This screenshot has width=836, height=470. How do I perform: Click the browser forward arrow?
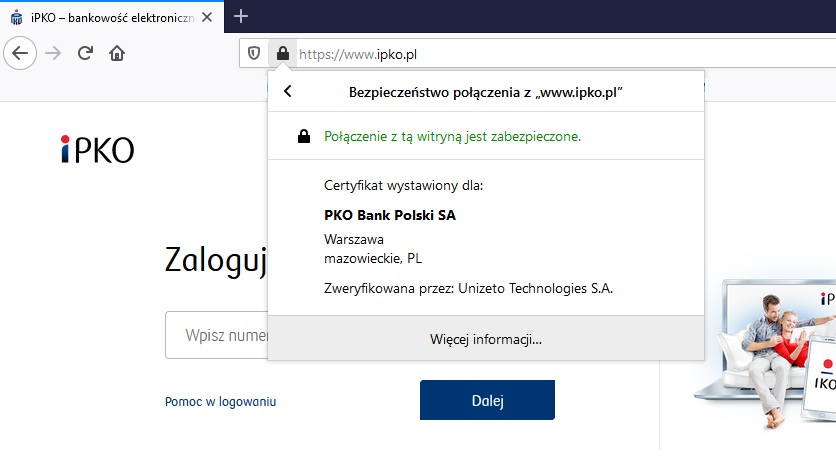(x=53, y=53)
